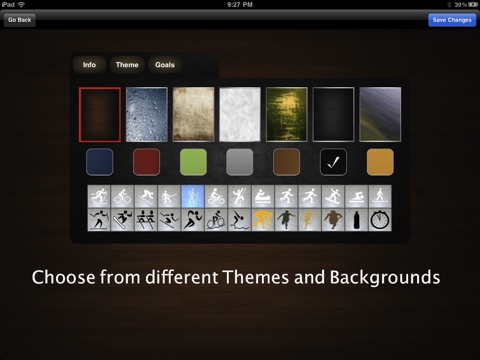Pick the streaked blue-olive background thumbnail
Viewport: 480px width, 360px height.
pos(380,115)
